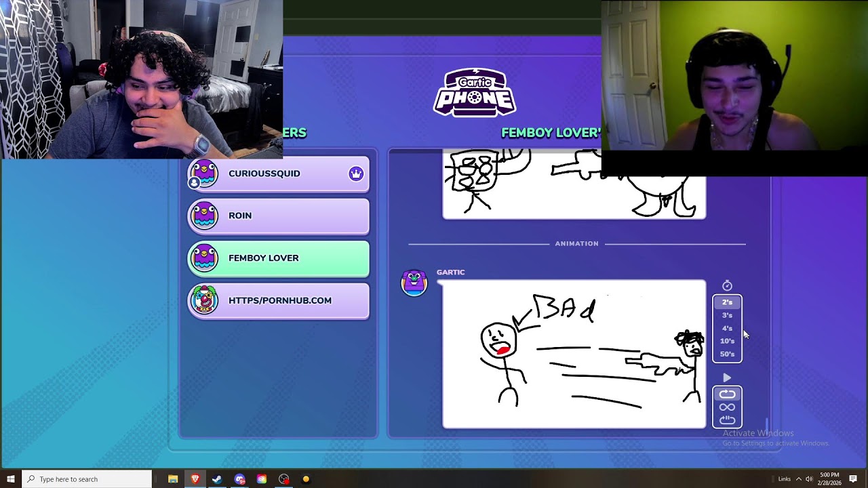This screenshot has width=868, height=488.
Task: Open the yellow circle taskbar app
Action: point(306,479)
